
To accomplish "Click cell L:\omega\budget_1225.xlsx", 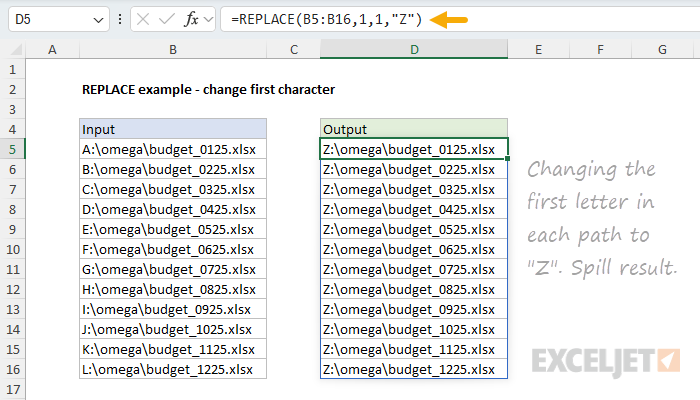I will coord(173,369).
